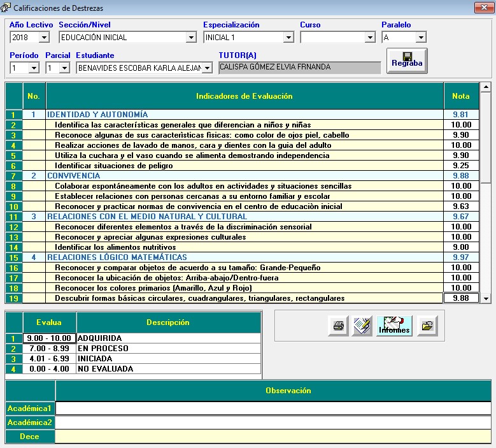Click the Académica1 observation field
This screenshot has height=448, width=496.
coord(273,408)
